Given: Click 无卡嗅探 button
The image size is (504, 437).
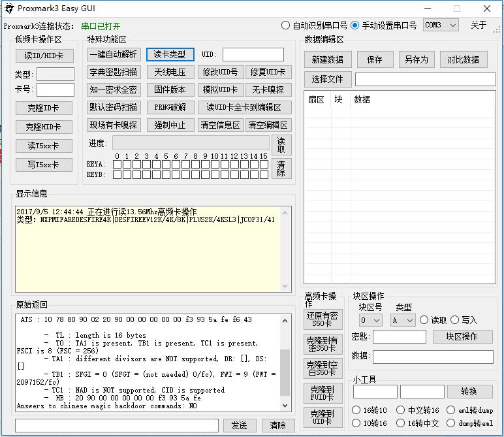Looking at the screenshot, I should coord(268,89).
